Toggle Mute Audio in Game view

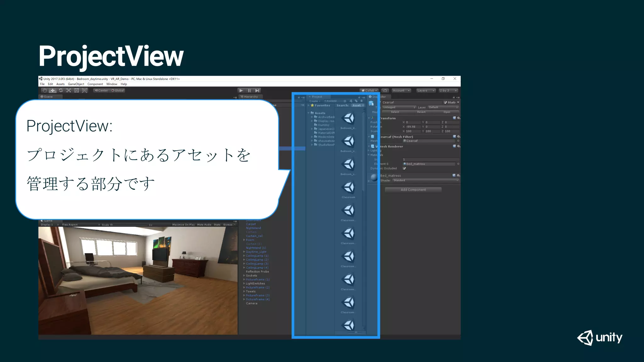[204, 225]
